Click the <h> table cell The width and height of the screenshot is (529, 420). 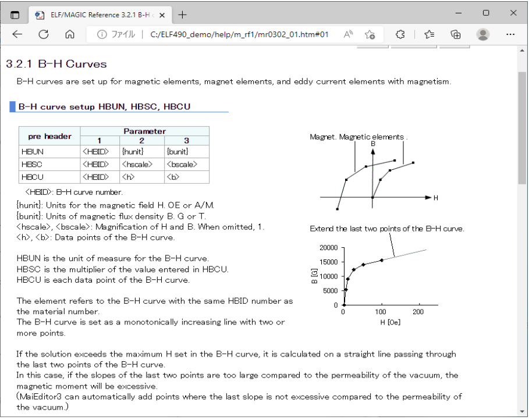coord(142,177)
